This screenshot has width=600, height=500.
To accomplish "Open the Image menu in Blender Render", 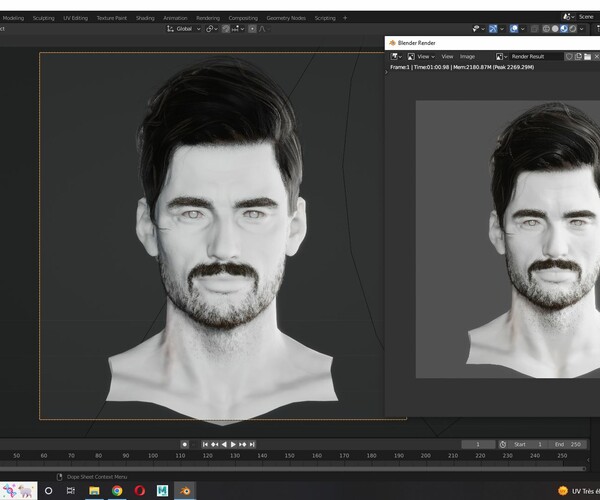I will click(x=467, y=57).
